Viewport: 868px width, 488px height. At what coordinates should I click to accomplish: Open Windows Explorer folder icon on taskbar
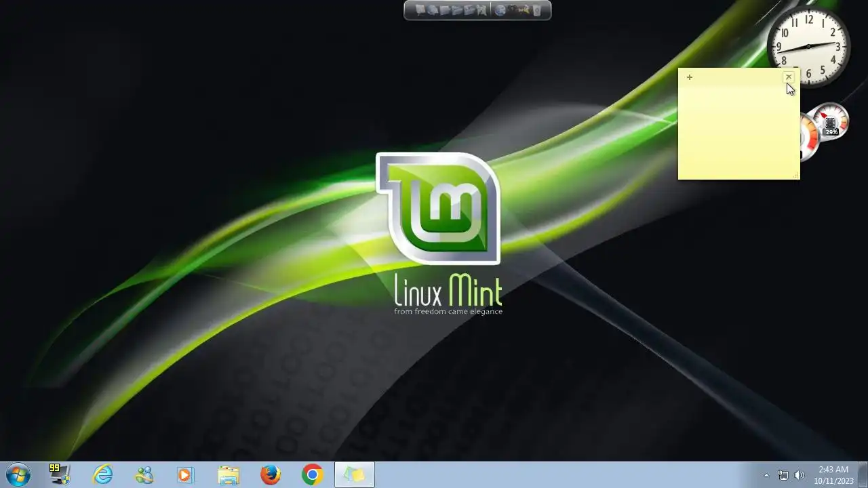(x=229, y=475)
